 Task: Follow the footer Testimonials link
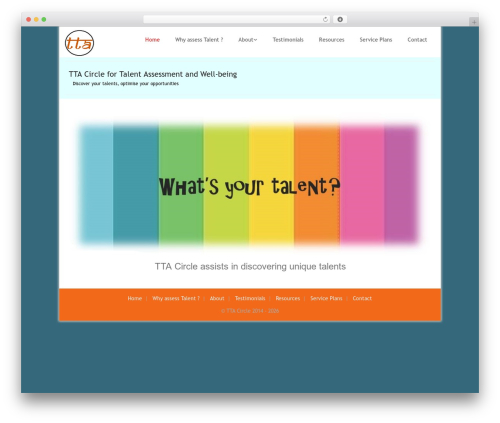pyautogui.click(x=250, y=298)
